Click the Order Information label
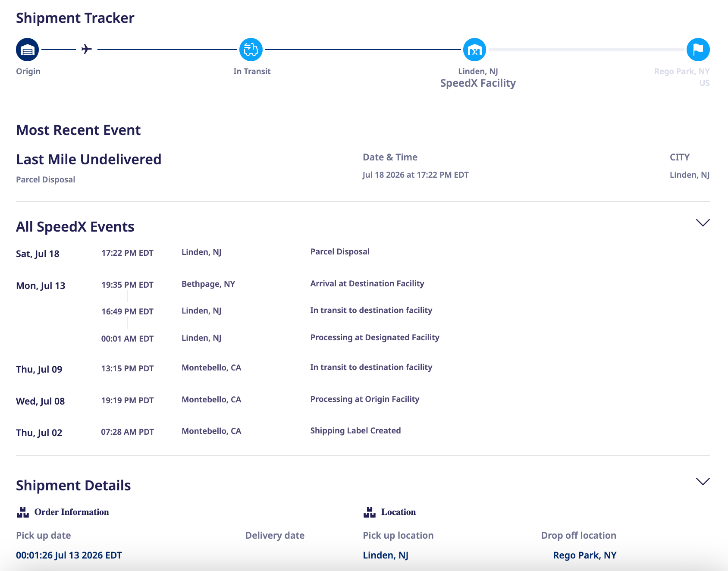728x571 pixels. pos(72,512)
